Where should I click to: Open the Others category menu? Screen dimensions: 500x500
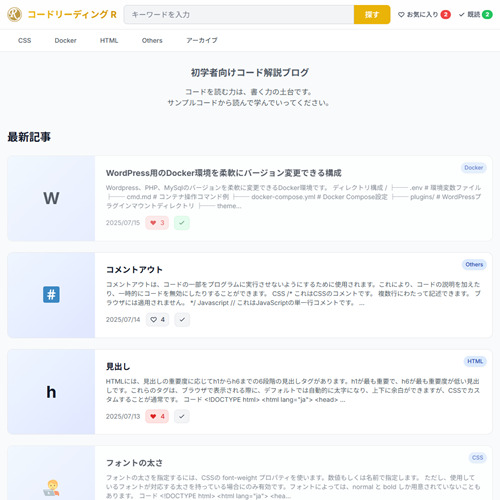152,40
